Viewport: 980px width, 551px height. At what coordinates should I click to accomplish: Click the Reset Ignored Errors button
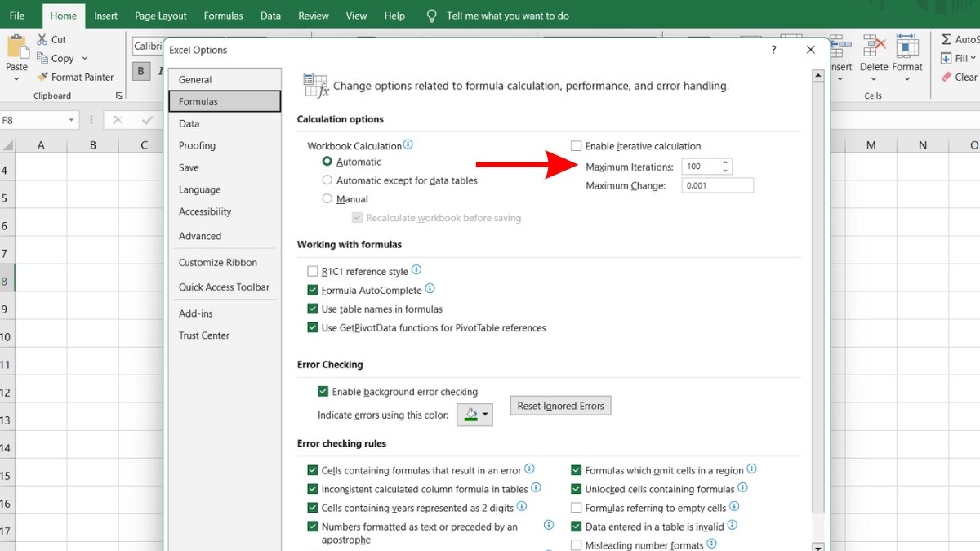[560, 406]
